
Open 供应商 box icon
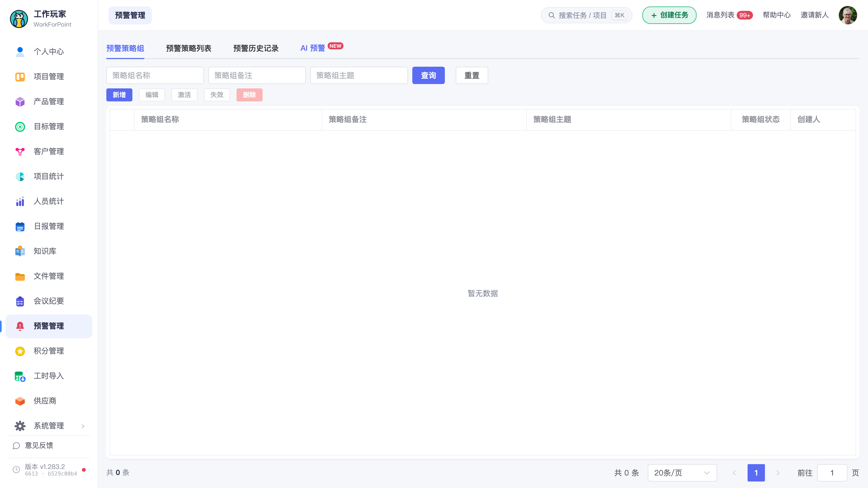20,401
